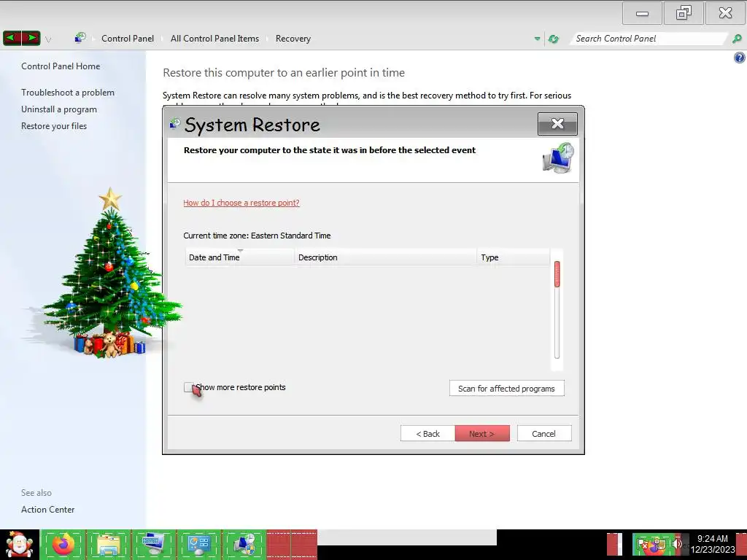
Task: Select the System Restore taskbar icon
Action: [x=244, y=544]
